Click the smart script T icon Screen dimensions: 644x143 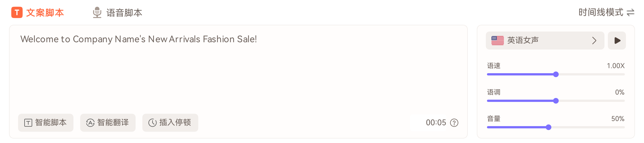tap(28, 123)
